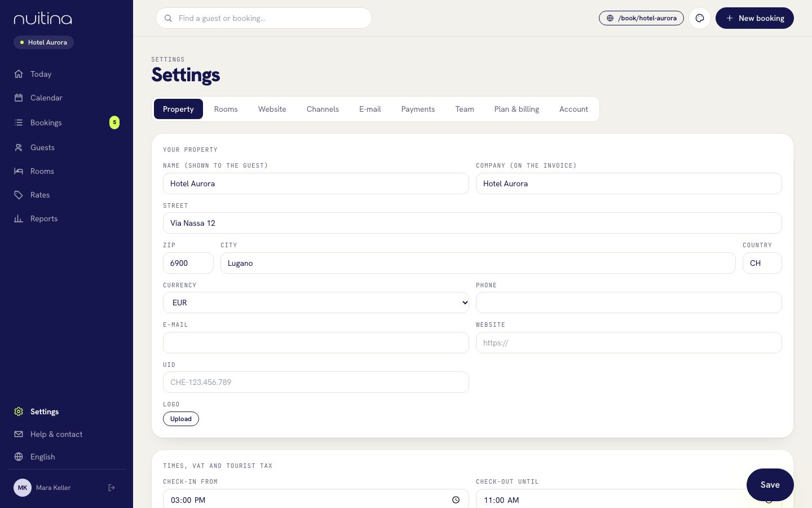Click the Today home icon
Screen dimensions: 812x508
pos(19,74)
